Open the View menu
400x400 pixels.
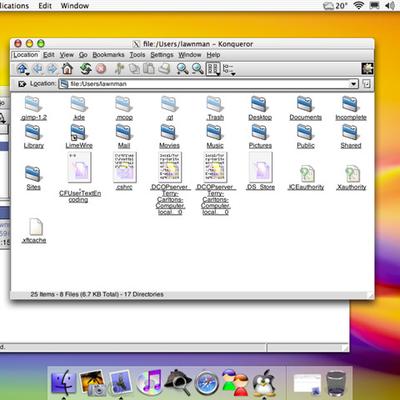67,55
